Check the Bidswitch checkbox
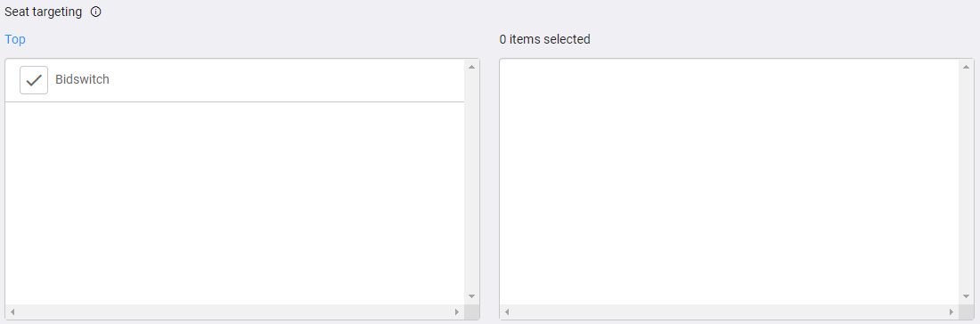 (34, 80)
